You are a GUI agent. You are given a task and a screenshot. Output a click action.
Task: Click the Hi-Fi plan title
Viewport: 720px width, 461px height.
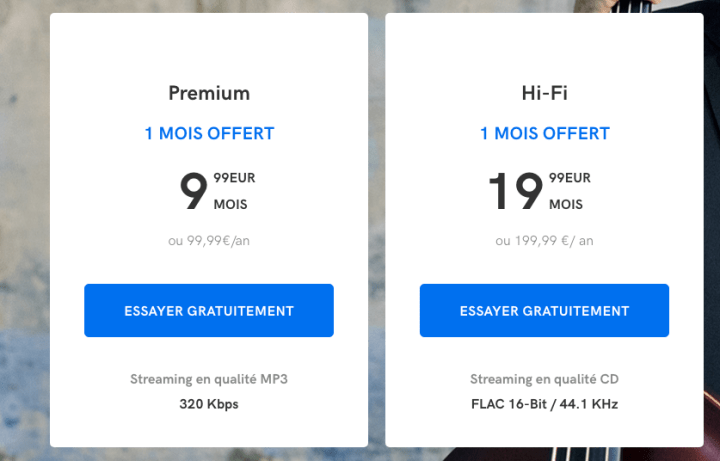coord(544,94)
